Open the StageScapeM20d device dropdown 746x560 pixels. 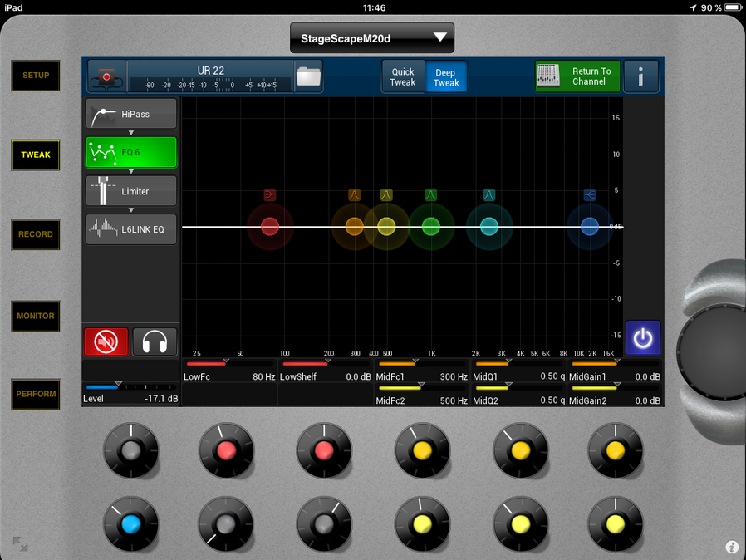point(372,38)
